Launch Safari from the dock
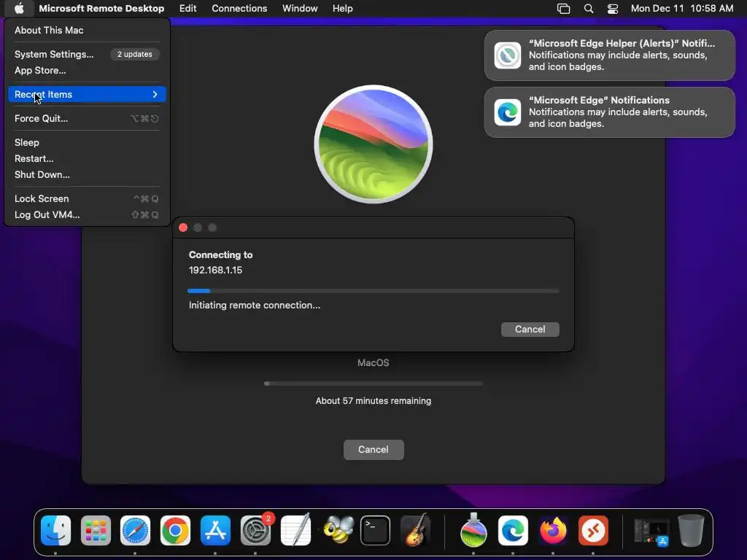Image resolution: width=747 pixels, height=560 pixels. (x=135, y=531)
